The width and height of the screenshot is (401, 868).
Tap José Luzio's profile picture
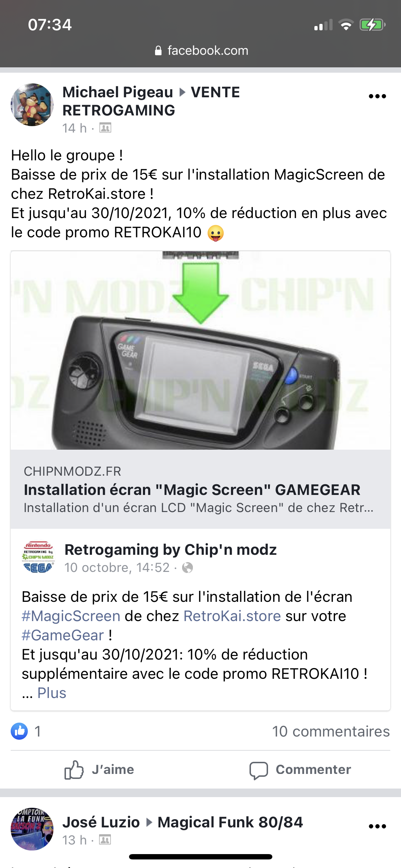pos(32,829)
